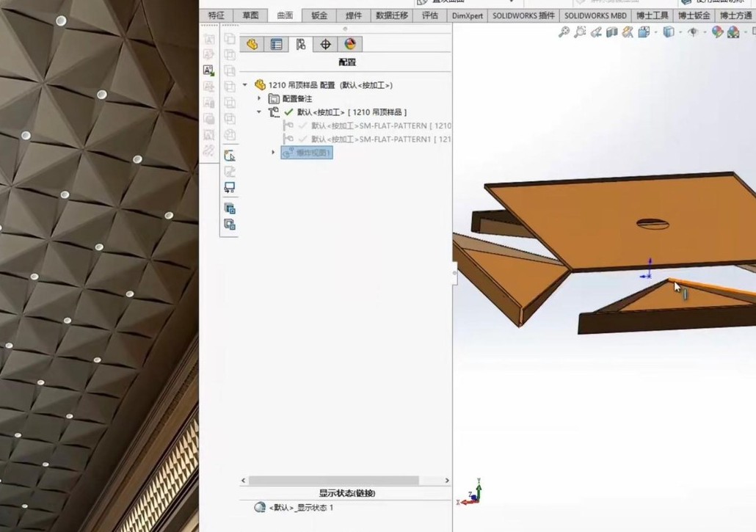Open the View Orientation icon

(643, 32)
